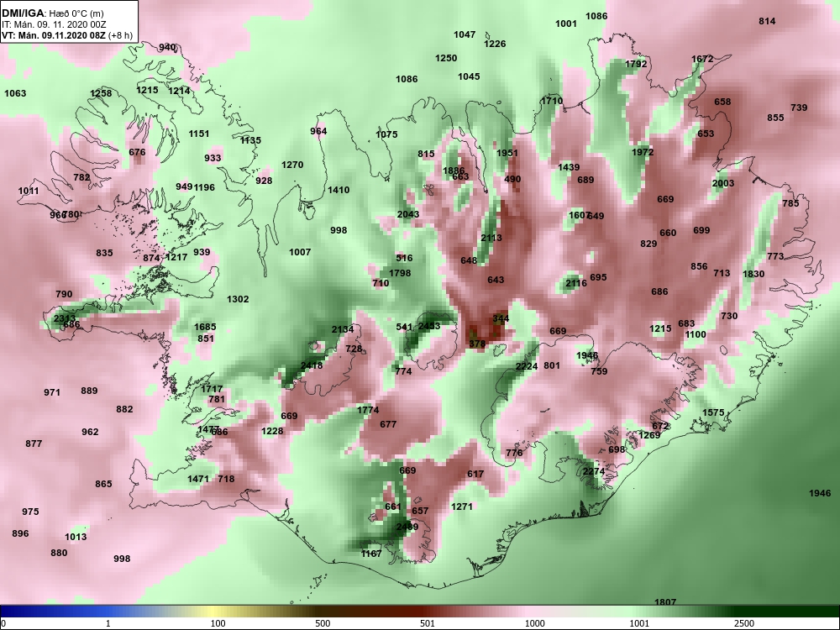Viewport: 840px width, 630px height.
Task: Click the 2116 height value
Action: click(576, 283)
